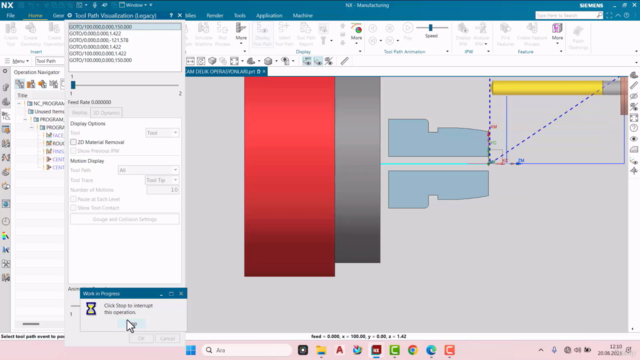Click the Display IPW icon

[x=463, y=34]
